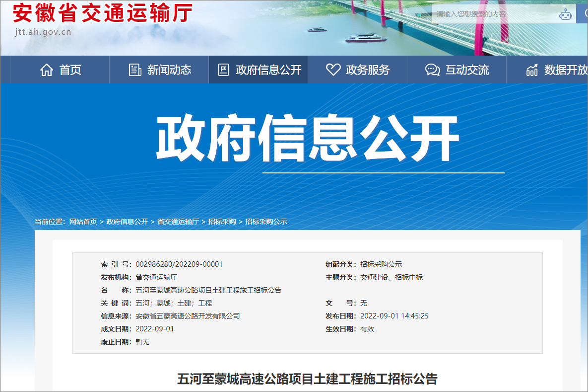588x392 pixels.
Task: Click the chart icon beside 数据开放
Action: click(532, 70)
